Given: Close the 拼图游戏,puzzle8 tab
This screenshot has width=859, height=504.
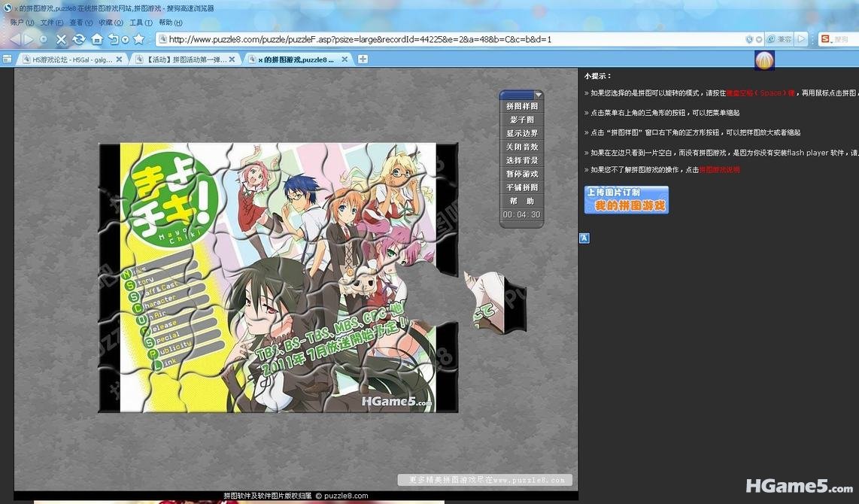Looking at the screenshot, I should [345, 59].
